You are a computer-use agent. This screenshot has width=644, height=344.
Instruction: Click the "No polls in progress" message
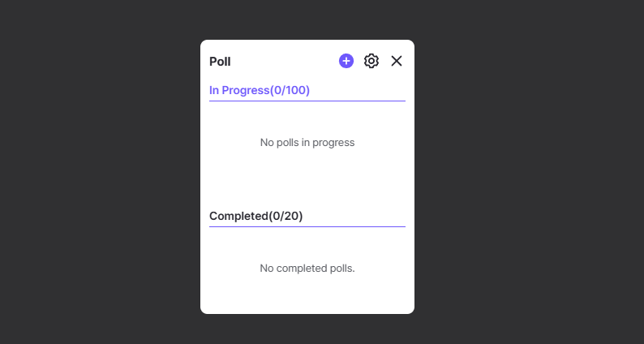307,143
